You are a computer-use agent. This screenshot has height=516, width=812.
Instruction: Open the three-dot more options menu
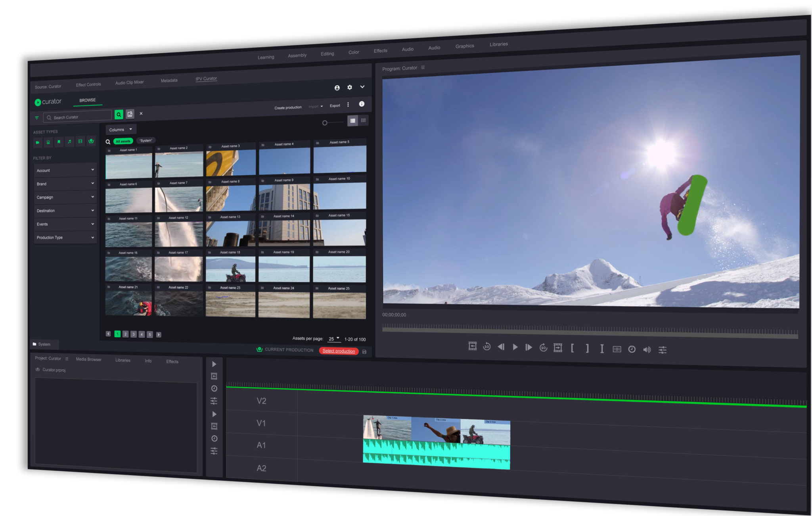tap(348, 105)
